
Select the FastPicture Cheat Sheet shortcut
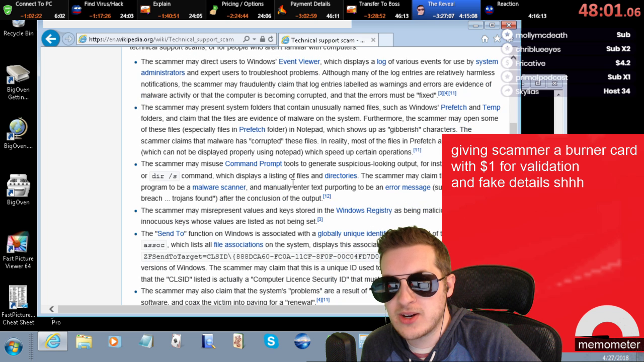pyautogui.click(x=18, y=305)
